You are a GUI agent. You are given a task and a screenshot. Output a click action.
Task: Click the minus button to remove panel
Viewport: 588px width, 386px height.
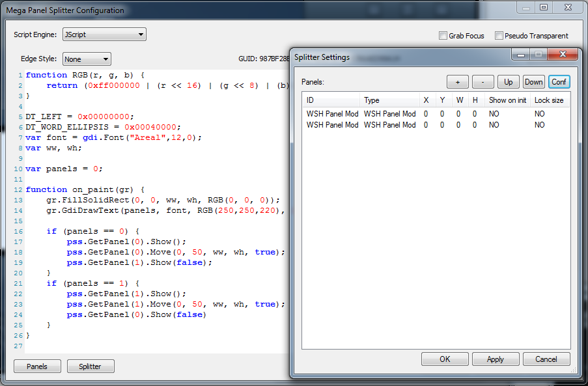click(483, 82)
